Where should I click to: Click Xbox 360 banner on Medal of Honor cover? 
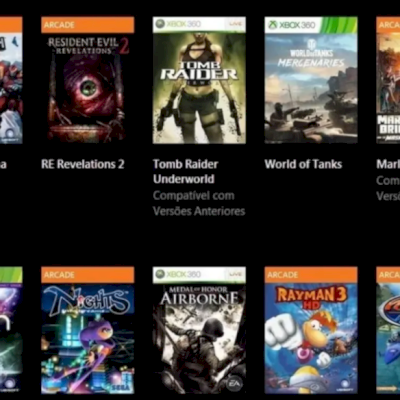tap(199, 275)
